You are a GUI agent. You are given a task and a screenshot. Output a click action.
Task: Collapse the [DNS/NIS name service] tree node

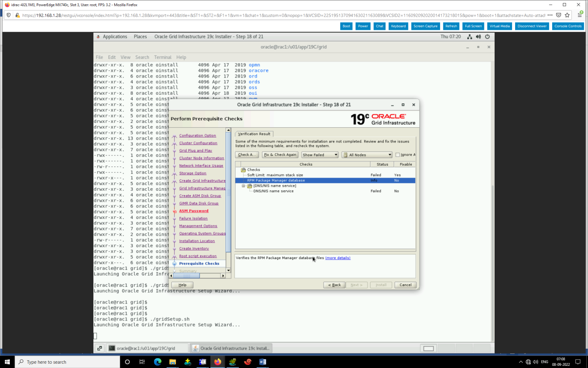pyautogui.click(x=243, y=186)
